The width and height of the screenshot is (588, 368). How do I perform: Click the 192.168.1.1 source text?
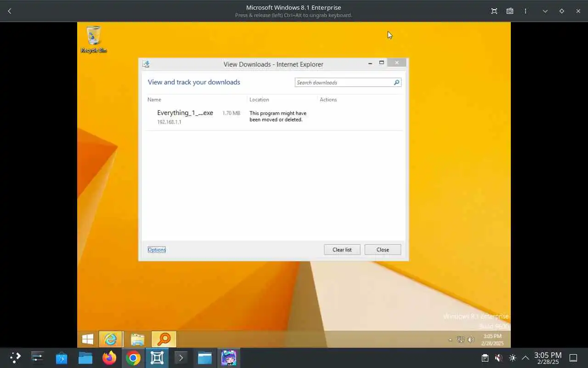click(169, 122)
